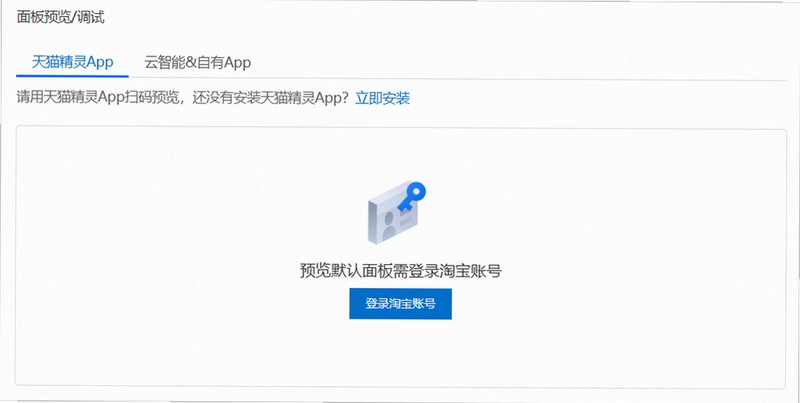The width and height of the screenshot is (800, 403).
Task: Click the 登录淘宝账号 button
Action: [x=401, y=304]
